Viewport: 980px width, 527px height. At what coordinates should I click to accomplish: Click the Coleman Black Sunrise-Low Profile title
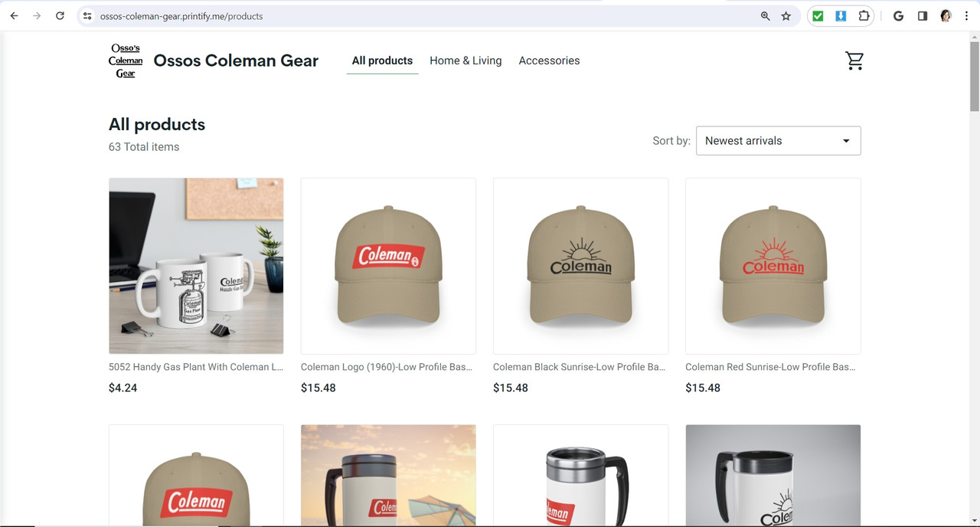pyautogui.click(x=580, y=367)
